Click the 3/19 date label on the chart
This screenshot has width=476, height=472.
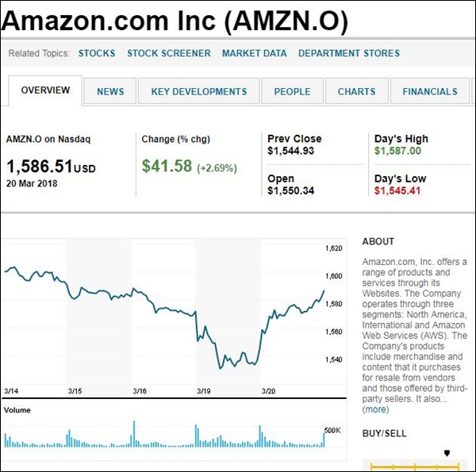(204, 391)
